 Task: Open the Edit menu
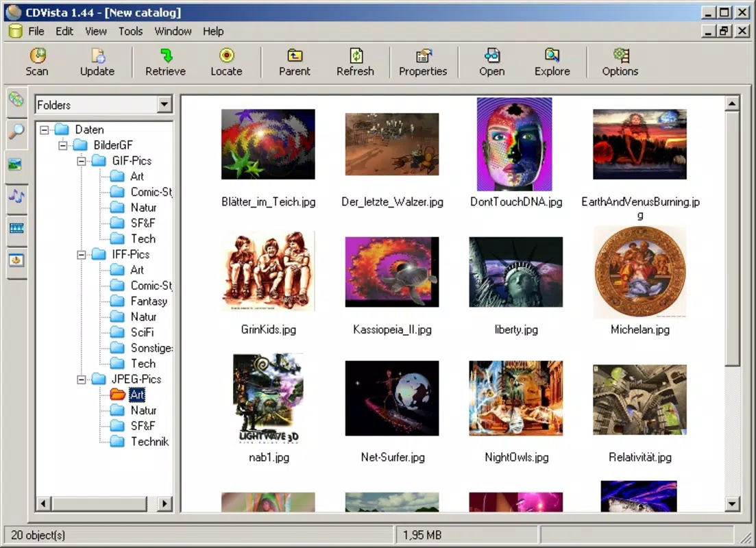point(64,32)
